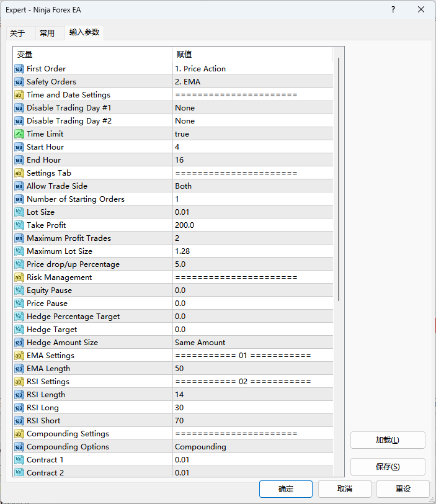The height and width of the screenshot is (504, 436).
Task: Click the RSI Length integer icon
Action: coord(19,394)
